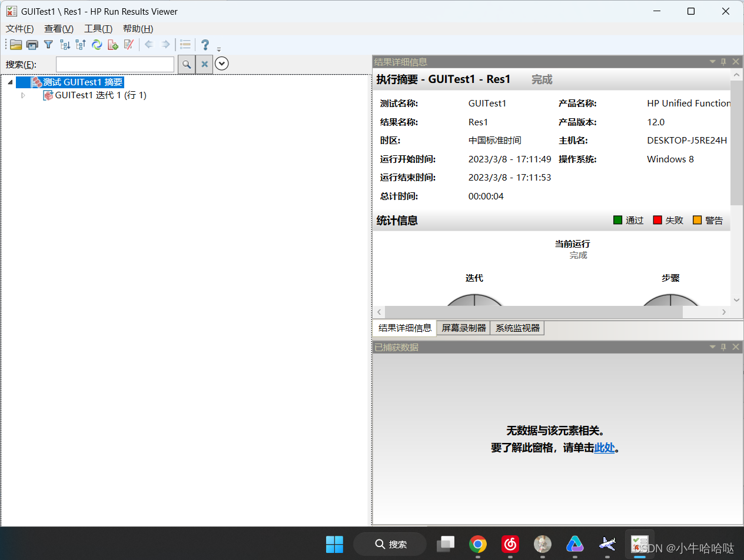Open the 工具 menu

tap(98, 28)
